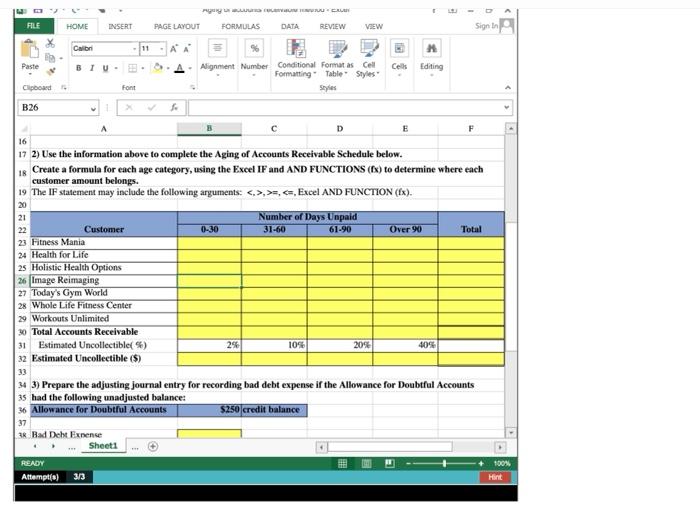Click horizontal scrollbar right arrow
Image resolution: width=700 pixels, height=512 pixels.
pyautogui.click(x=500, y=447)
